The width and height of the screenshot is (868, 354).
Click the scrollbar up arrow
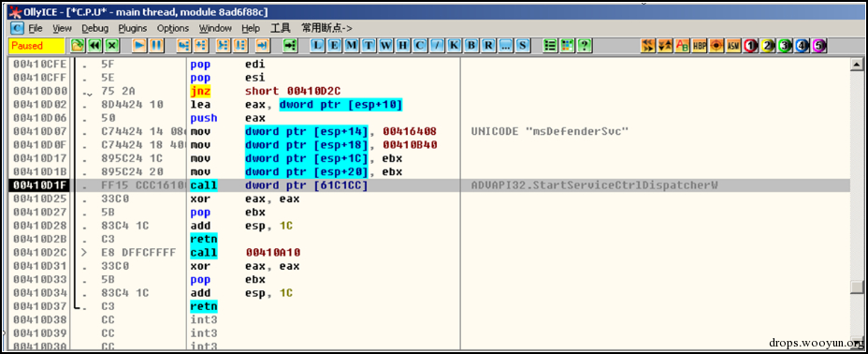tap(857, 65)
